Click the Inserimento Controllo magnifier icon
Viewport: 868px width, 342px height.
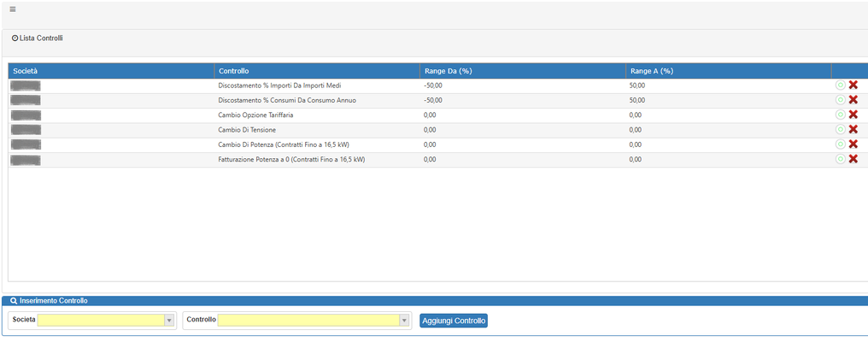[14, 301]
